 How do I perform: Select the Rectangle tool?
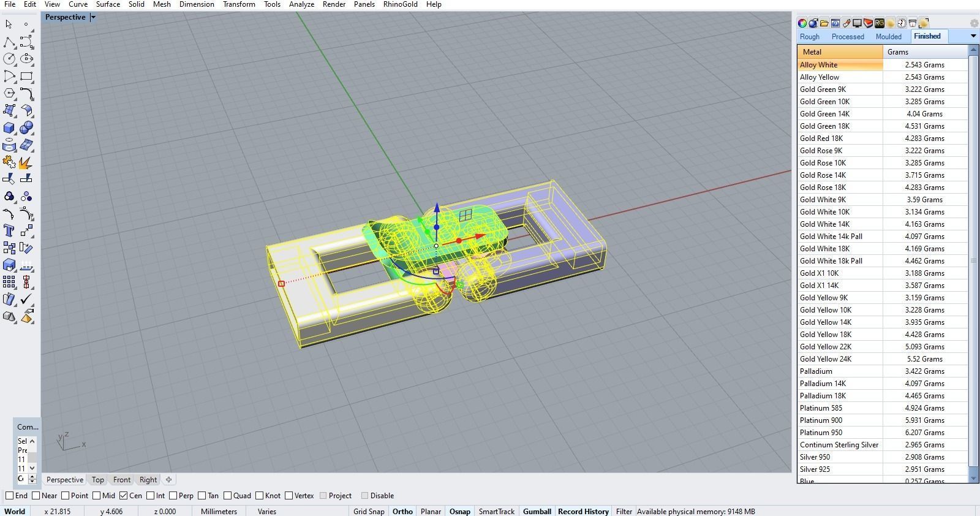[x=26, y=77]
